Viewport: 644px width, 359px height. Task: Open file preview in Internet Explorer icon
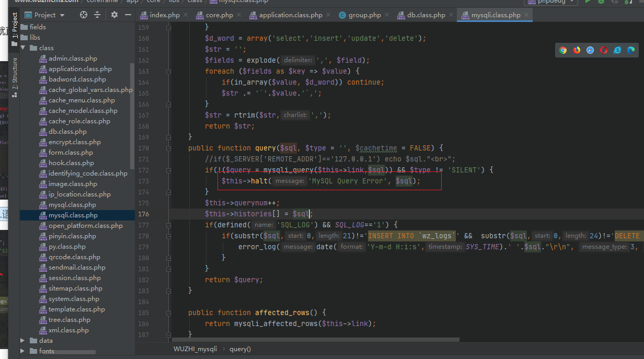[617, 50]
